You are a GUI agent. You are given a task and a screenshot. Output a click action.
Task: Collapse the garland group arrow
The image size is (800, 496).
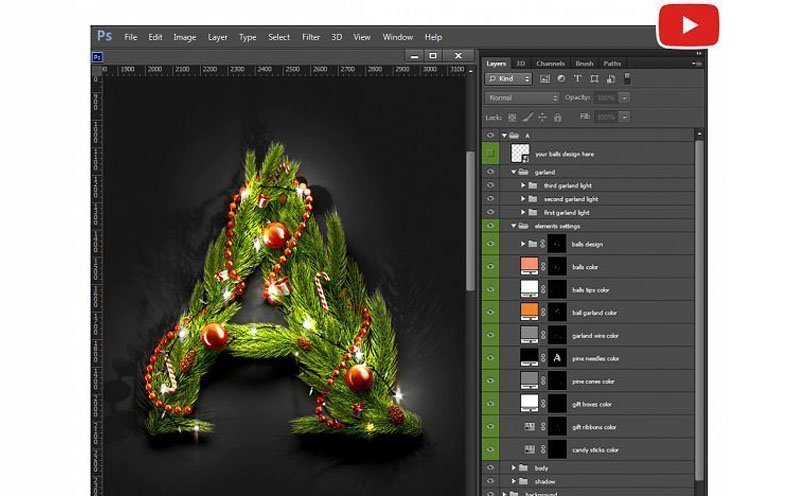[x=513, y=172]
